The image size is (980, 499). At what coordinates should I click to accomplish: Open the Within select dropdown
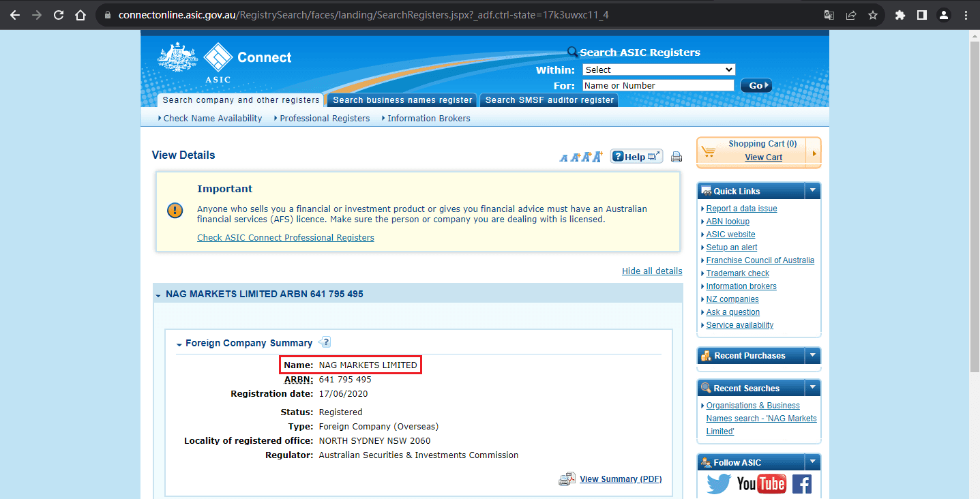click(659, 70)
